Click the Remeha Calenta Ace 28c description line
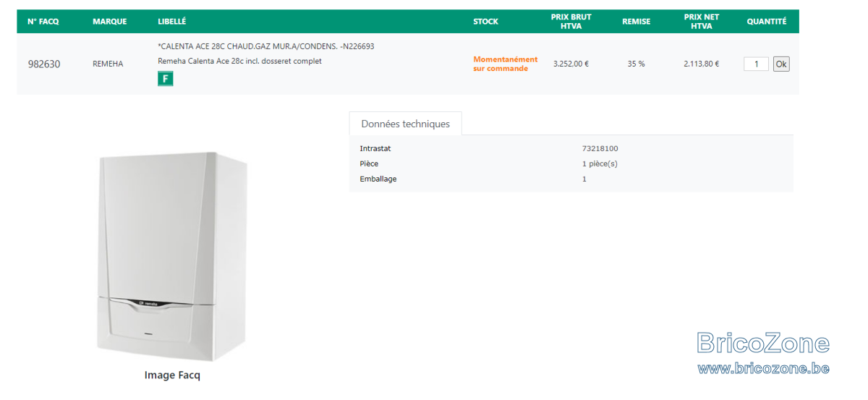This screenshot has height=400, width=868. 239,61
